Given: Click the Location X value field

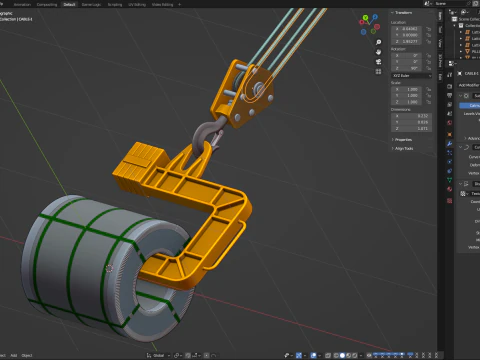Looking at the screenshot, I should 407,29.
